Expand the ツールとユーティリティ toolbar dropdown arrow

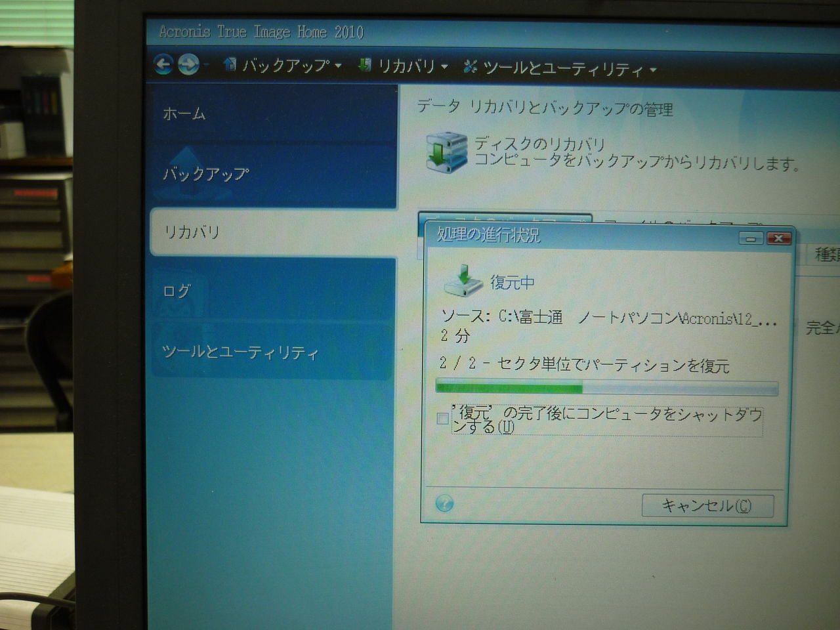tap(653, 70)
